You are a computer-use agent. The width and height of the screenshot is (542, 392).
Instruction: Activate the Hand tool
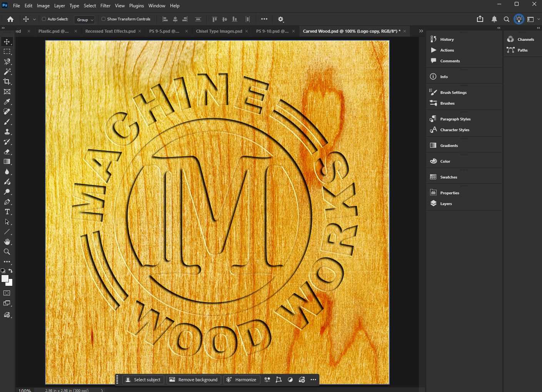coord(7,242)
